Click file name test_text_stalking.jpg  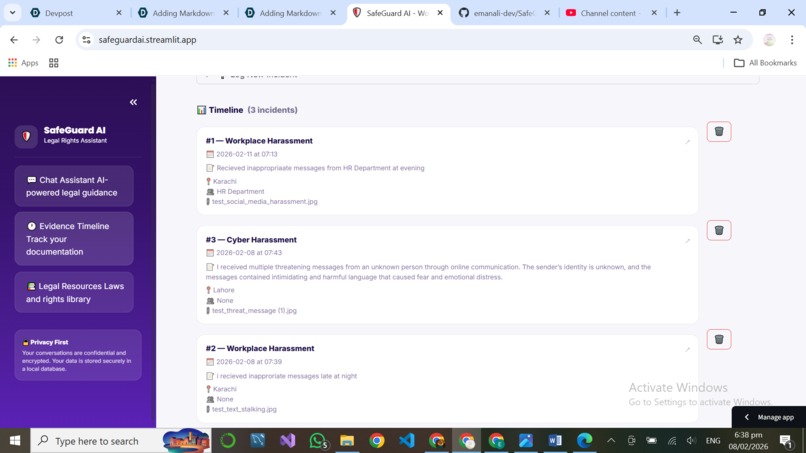[x=244, y=409]
